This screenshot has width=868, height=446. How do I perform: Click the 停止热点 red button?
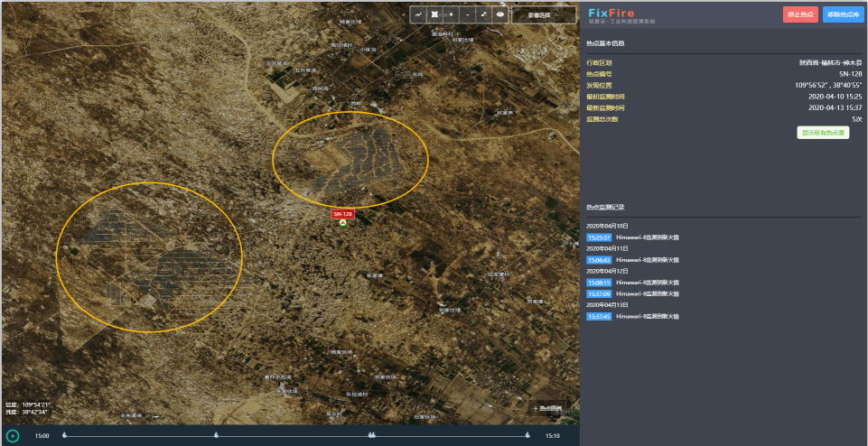800,14
